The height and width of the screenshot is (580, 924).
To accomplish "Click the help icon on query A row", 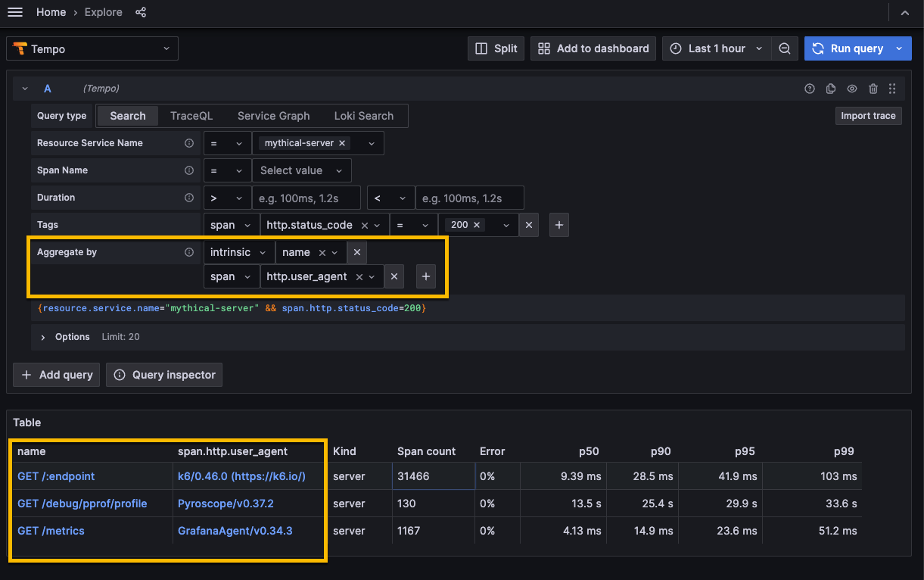I will pos(809,89).
